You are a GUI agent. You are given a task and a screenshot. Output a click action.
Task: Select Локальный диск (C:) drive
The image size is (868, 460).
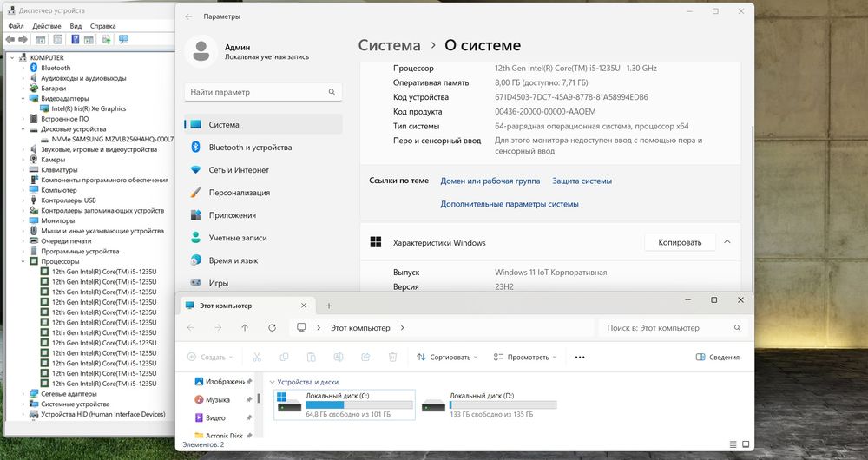click(x=345, y=404)
